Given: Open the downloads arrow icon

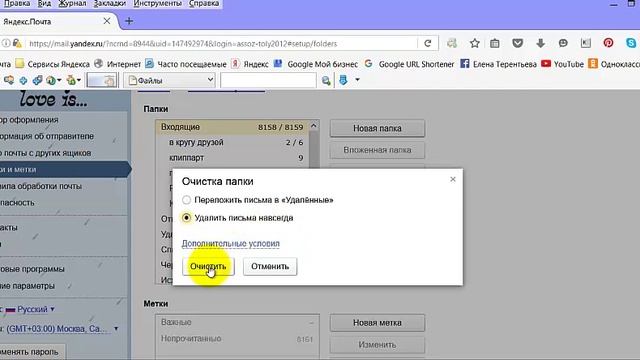Looking at the screenshot, I should pos(540,43).
